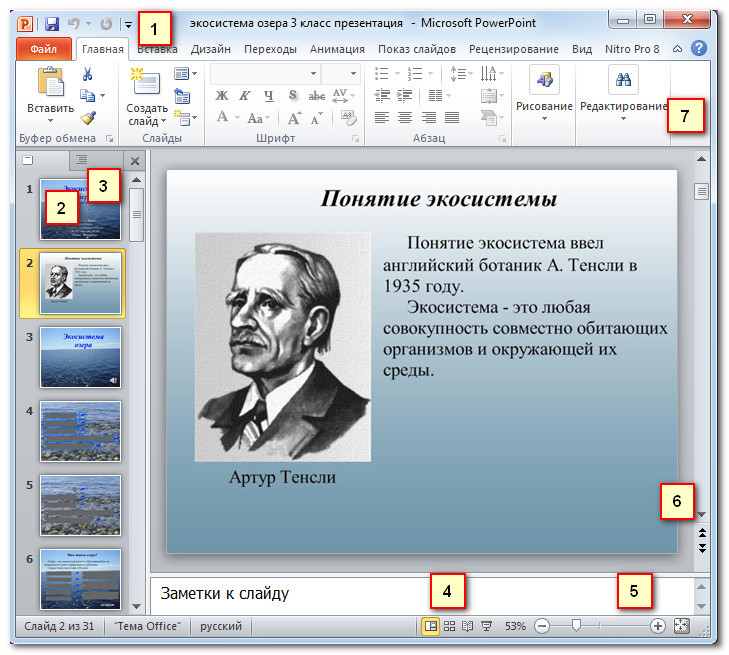The height and width of the screenshot is (655, 729).
Task: Minimize the ribbon with caret icon
Action: coord(677,49)
